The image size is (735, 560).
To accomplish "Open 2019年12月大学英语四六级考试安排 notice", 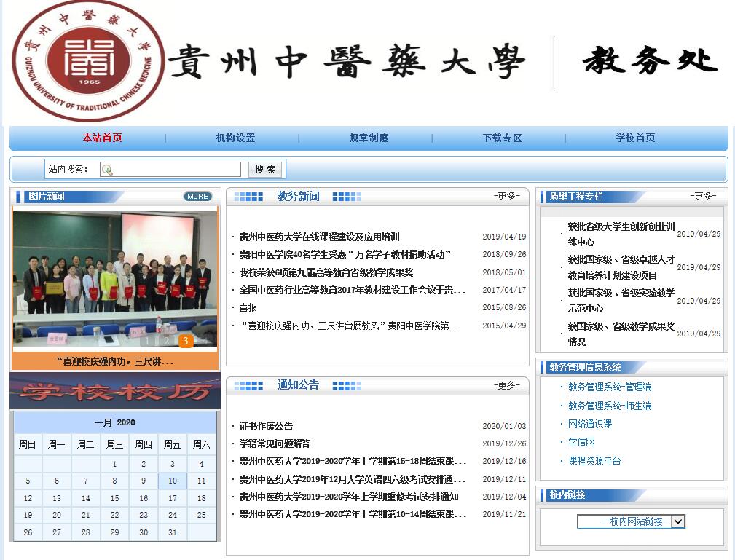I will pyautogui.click(x=353, y=479).
